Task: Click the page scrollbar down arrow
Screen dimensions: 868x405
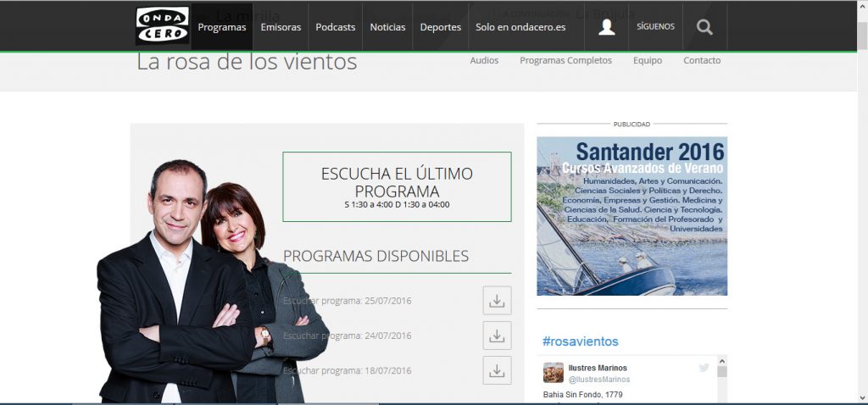Action: coord(862,398)
